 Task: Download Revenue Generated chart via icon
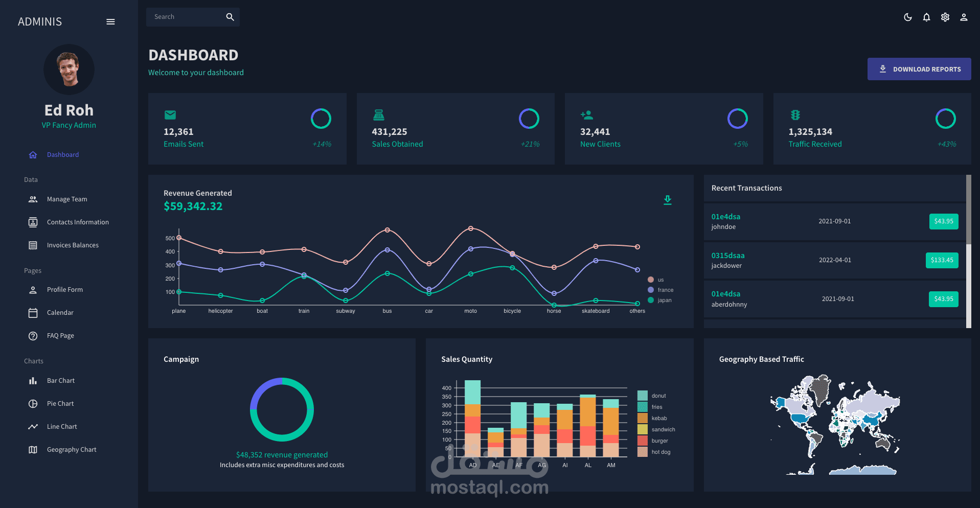click(668, 200)
